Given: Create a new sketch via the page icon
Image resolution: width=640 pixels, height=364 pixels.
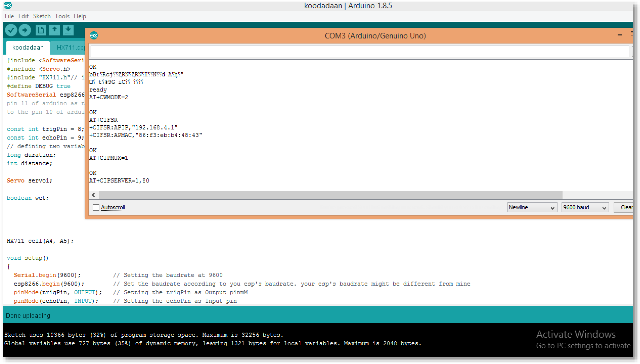Looking at the screenshot, I should tap(41, 30).
